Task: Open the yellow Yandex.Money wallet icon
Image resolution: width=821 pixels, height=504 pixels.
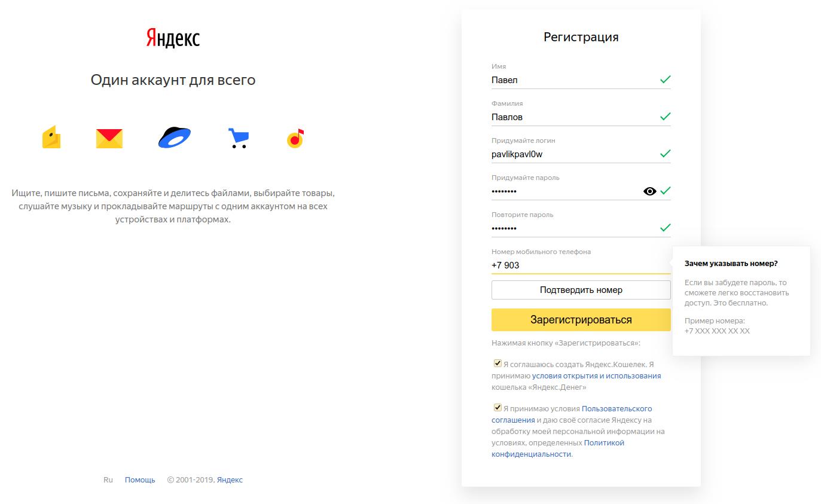Action: pos(51,138)
